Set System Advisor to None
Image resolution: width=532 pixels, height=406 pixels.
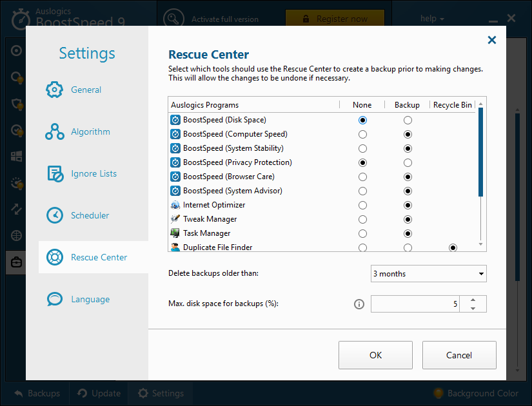362,191
